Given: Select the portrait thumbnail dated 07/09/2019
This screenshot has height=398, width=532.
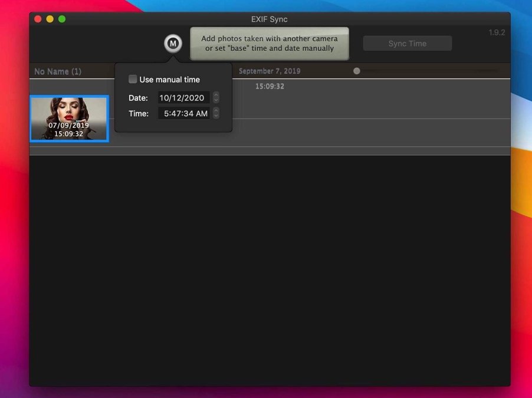Looking at the screenshot, I should click(69, 119).
